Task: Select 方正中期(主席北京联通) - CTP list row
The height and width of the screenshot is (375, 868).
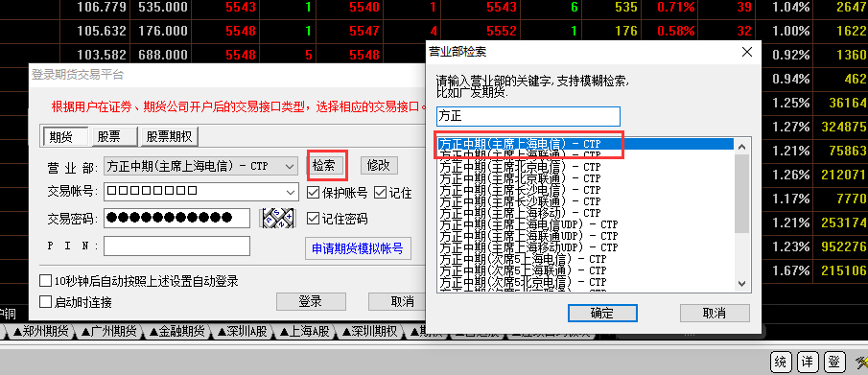Action: pyautogui.click(x=586, y=178)
